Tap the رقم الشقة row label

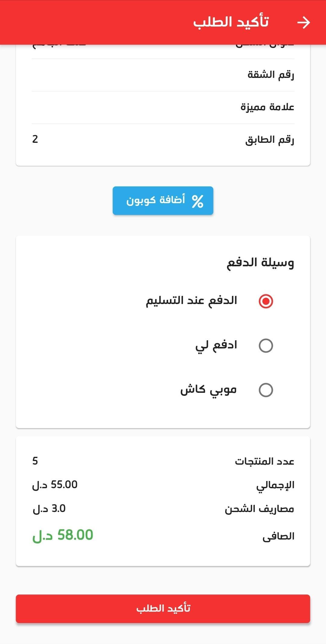[271, 75]
